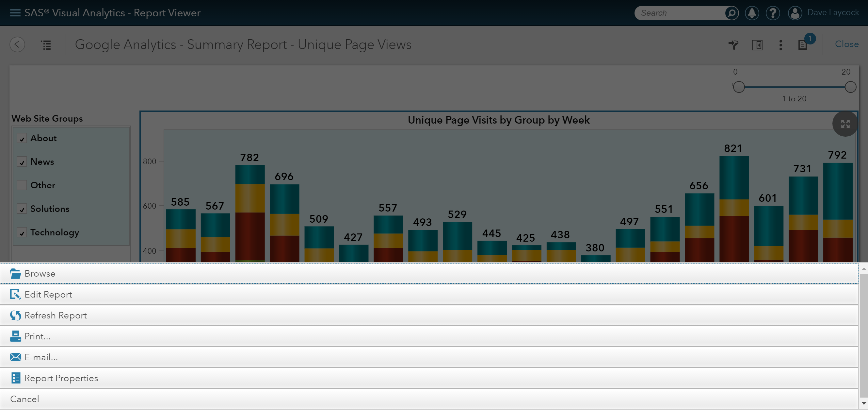Go back with the circled arrow
Image resolution: width=868 pixels, height=410 pixels.
(17, 44)
